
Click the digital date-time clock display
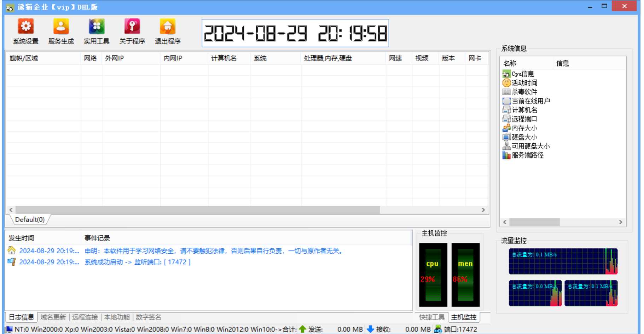(x=295, y=33)
